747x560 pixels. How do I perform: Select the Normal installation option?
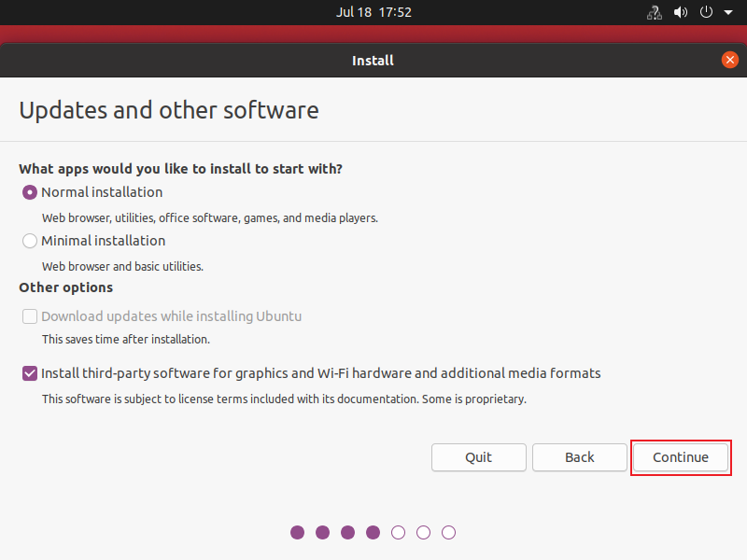29,191
